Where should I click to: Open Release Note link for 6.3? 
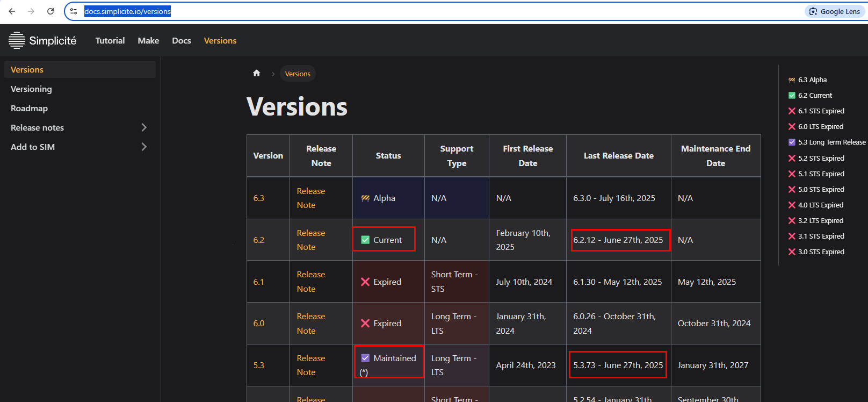pyautogui.click(x=311, y=198)
